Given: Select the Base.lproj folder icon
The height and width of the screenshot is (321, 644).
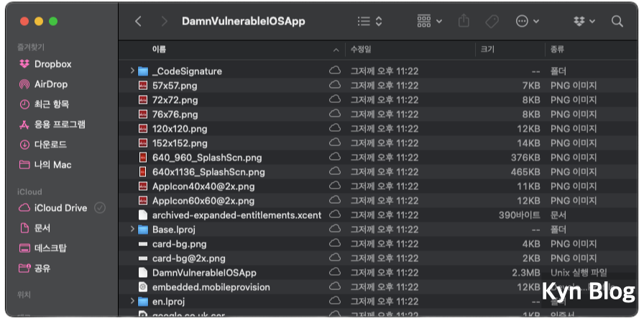Looking at the screenshot, I should tap(142, 229).
